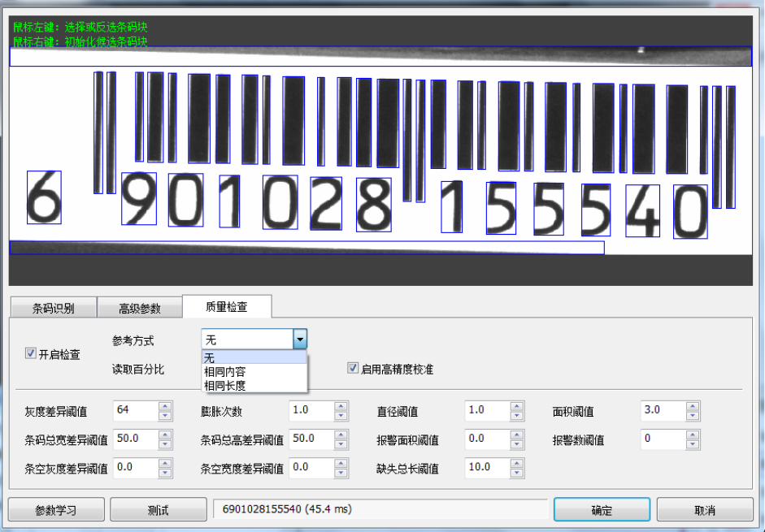Click the 灰度差异阈值 value field
This screenshot has height=532, width=765.
[136, 411]
